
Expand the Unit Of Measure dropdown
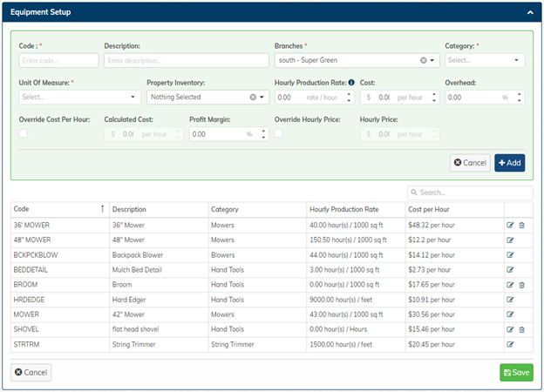tap(78, 98)
